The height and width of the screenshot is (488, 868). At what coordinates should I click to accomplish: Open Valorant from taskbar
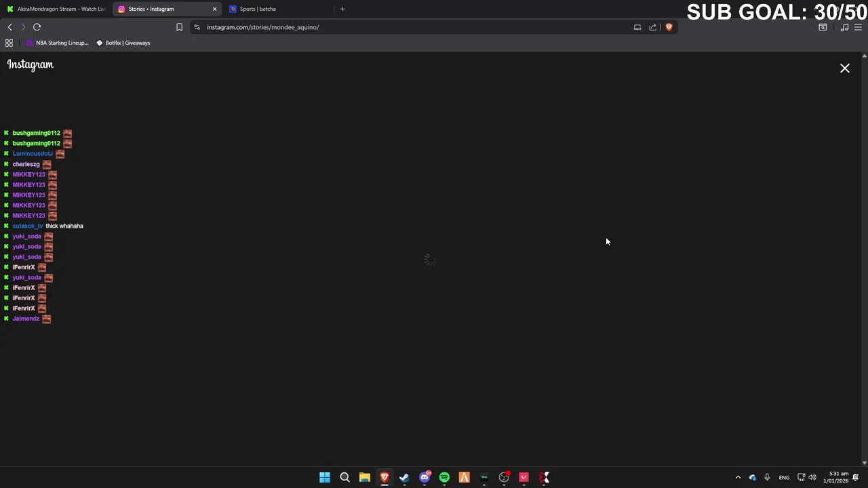(x=524, y=477)
